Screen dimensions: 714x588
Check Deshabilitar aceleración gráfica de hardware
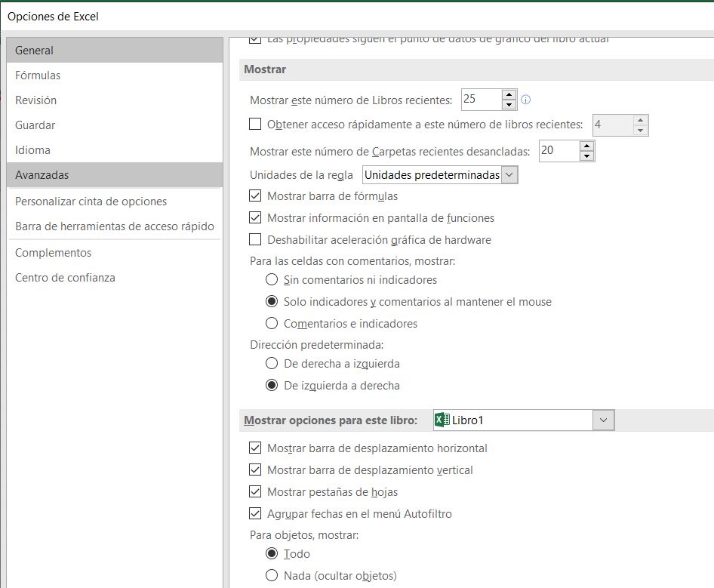point(255,239)
